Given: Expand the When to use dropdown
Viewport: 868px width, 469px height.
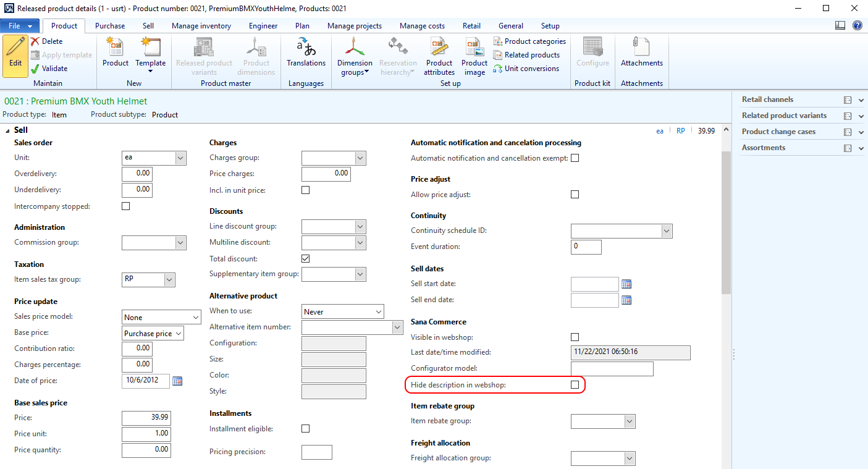Looking at the screenshot, I should tap(377, 312).
